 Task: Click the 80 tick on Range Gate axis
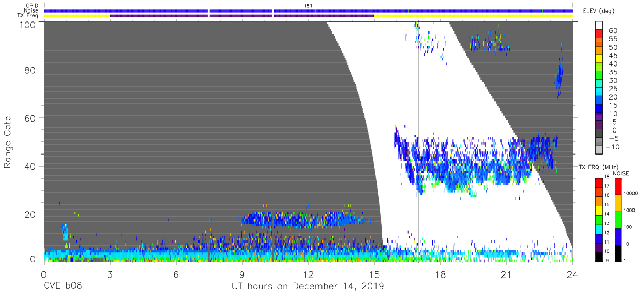[30, 70]
